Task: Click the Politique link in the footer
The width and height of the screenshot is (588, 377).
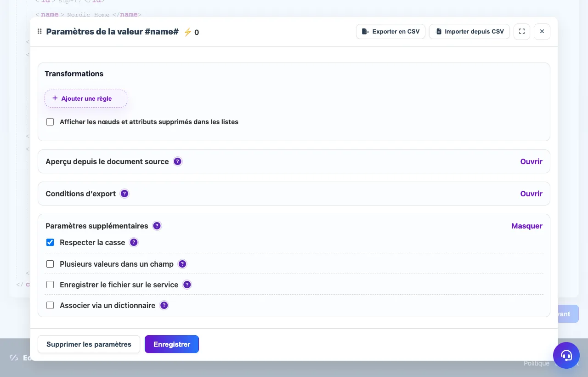Action: [x=537, y=363]
